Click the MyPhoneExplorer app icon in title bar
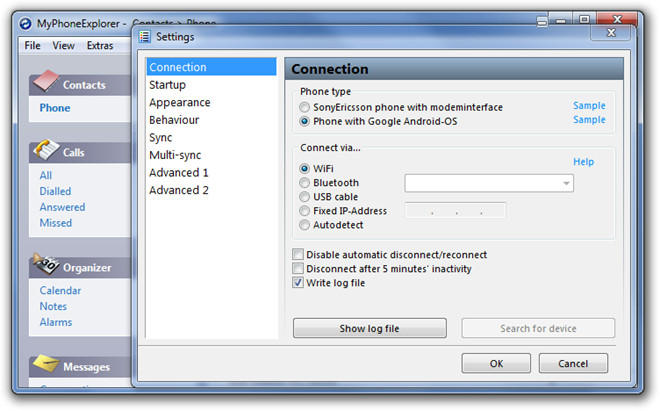The width and height of the screenshot is (660, 411). 25,24
